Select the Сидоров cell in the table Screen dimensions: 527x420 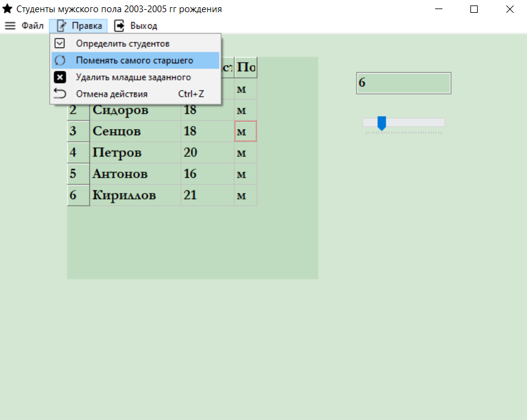pos(136,110)
